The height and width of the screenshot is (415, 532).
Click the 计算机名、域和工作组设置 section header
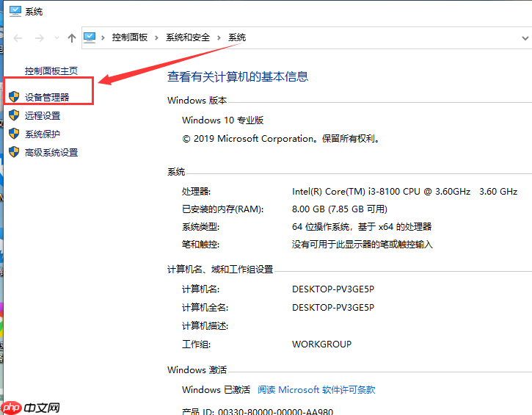(220, 270)
